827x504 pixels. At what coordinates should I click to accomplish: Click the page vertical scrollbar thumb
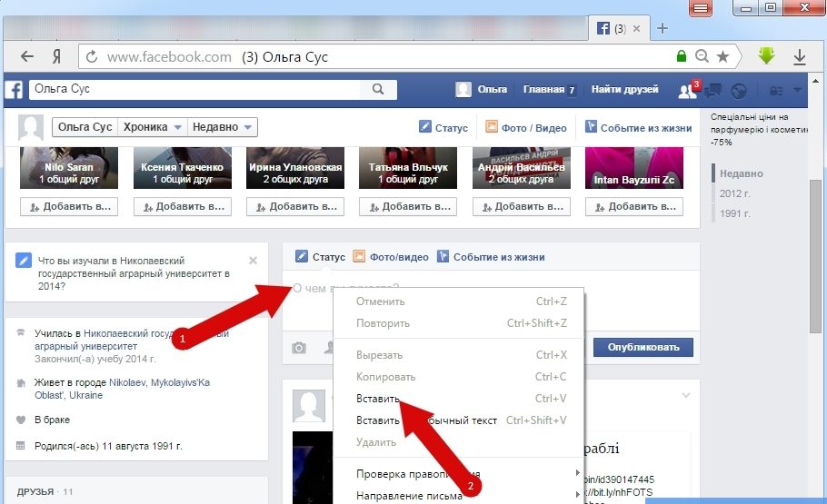(815, 256)
